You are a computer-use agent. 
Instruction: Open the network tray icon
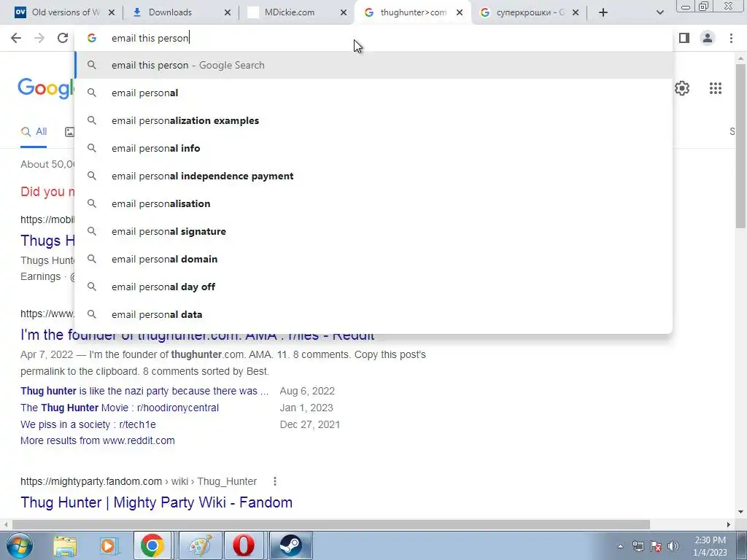coord(638,546)
